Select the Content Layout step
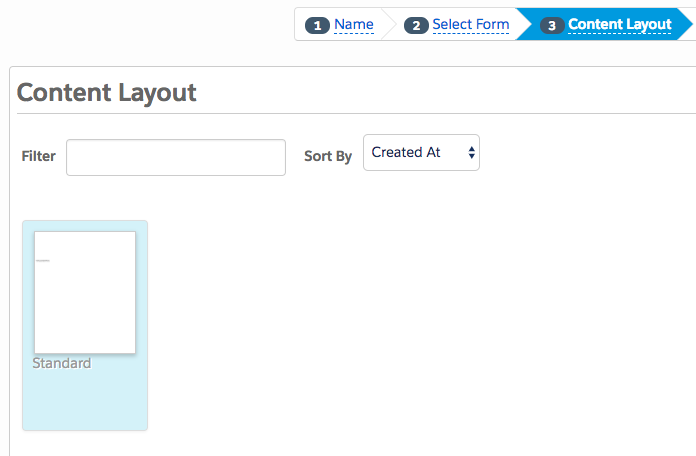 pos(620,24)
